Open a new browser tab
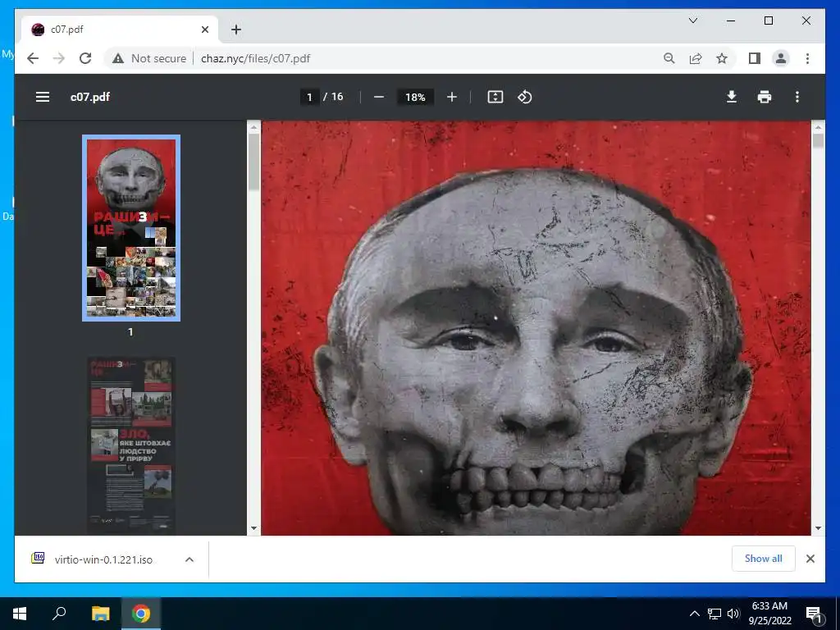This screenshot has width=840, height=630. [x=236, y=30]
